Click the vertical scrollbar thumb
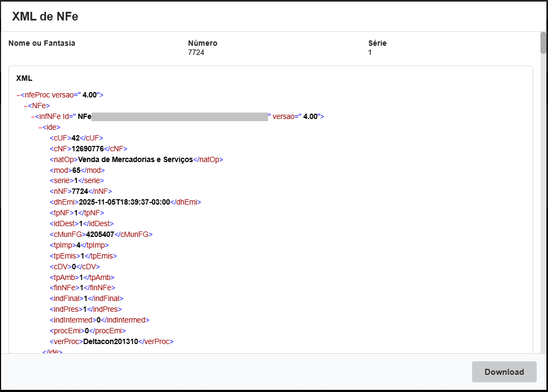Screen dimensions: 548x392 543,43
